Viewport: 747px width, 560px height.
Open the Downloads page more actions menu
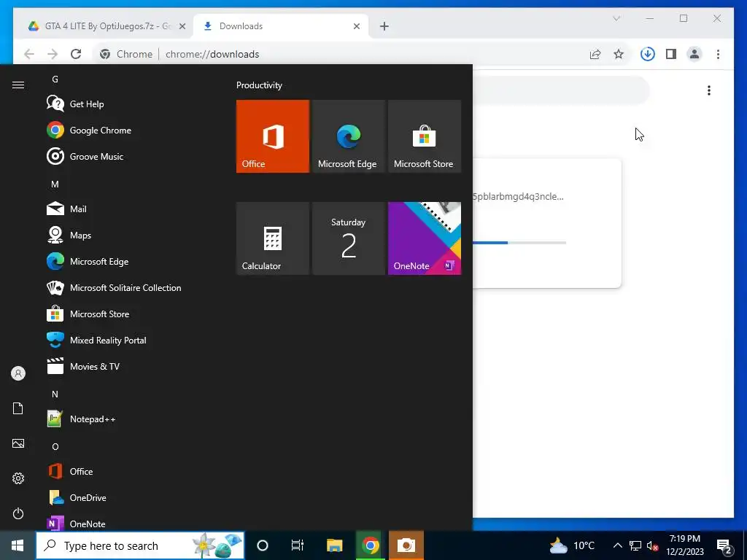(709, 90)
